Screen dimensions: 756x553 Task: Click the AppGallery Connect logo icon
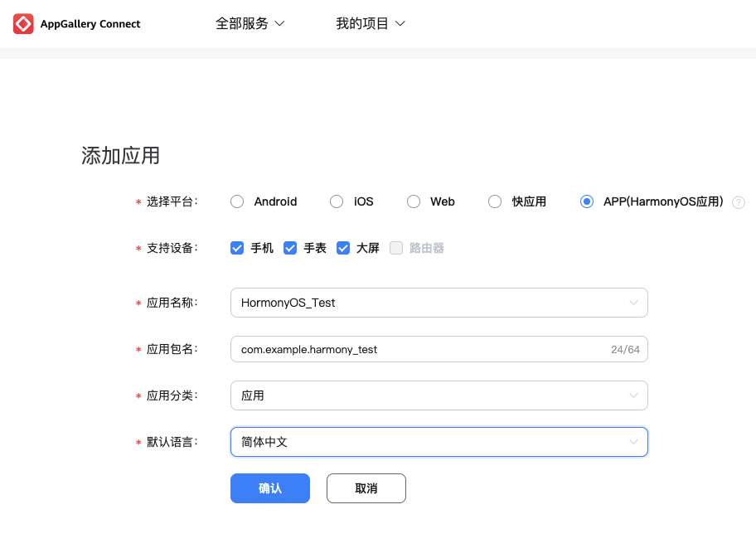click(x=23, y=23)
